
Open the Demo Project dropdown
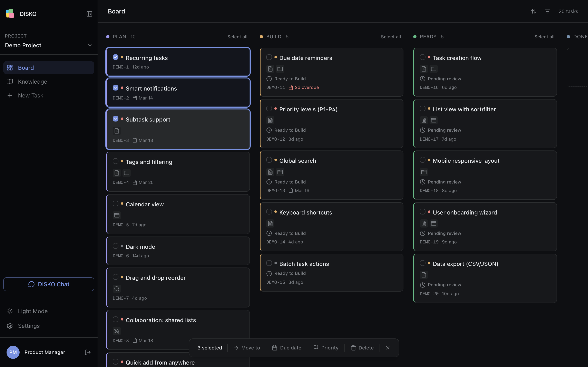pos(90,45)
